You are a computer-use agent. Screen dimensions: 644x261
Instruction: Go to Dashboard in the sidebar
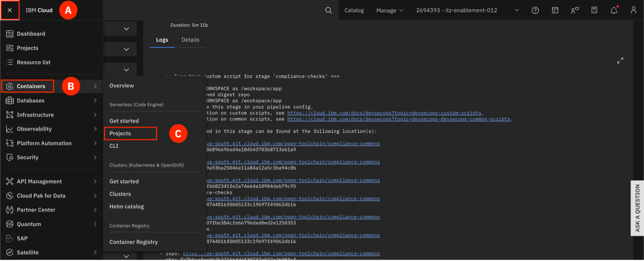[31, 34]
